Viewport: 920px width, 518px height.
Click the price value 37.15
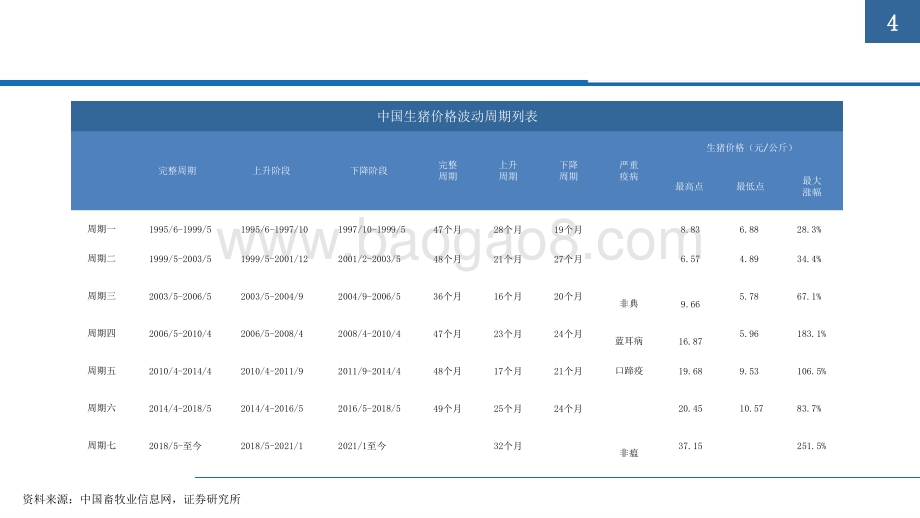click(x=690, y=446)
